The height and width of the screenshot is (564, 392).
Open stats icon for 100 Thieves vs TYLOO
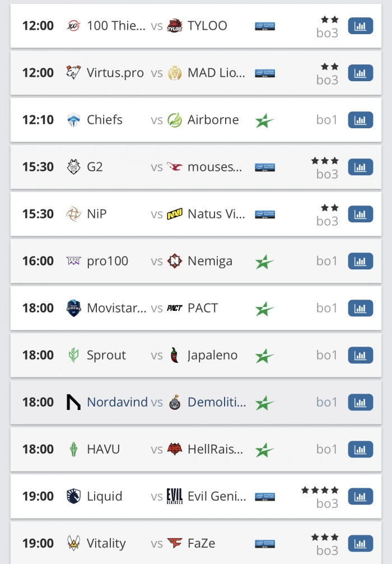(x=360, y=26)
